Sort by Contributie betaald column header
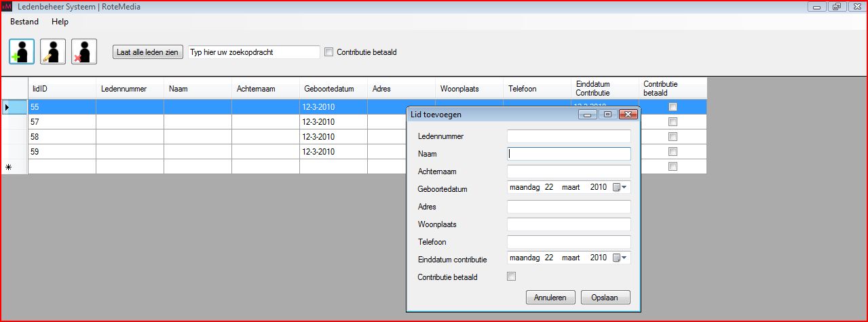The image size is (868, 322). point(673,88)
